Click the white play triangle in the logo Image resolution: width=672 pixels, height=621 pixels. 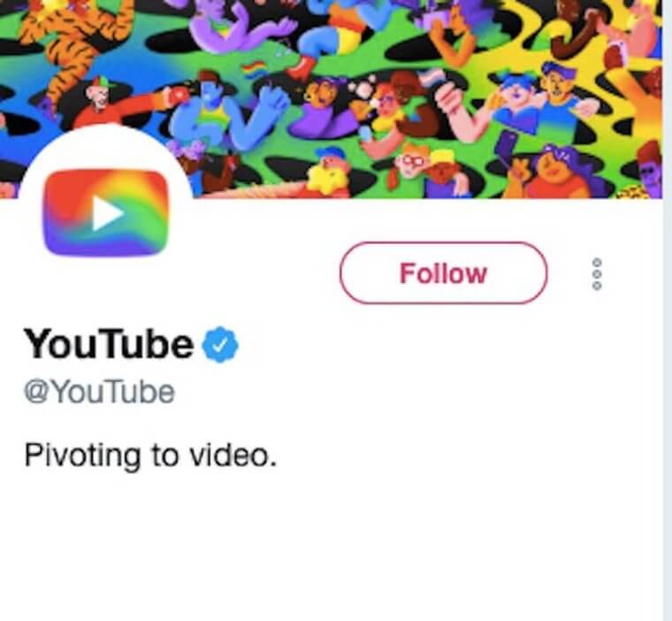(108, 214)
